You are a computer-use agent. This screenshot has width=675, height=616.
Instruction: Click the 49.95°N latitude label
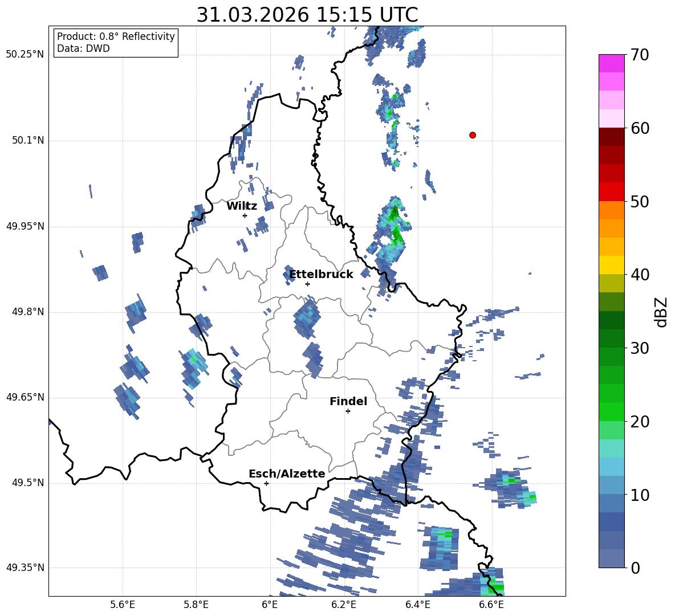[25, 226]
